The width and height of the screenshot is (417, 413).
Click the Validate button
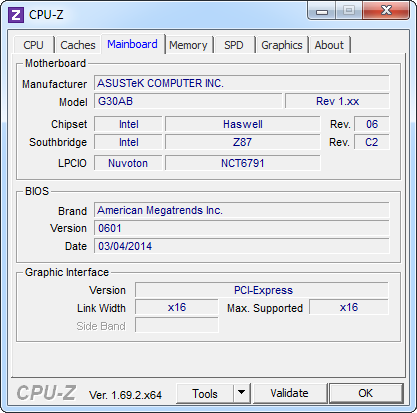[289, 393]
